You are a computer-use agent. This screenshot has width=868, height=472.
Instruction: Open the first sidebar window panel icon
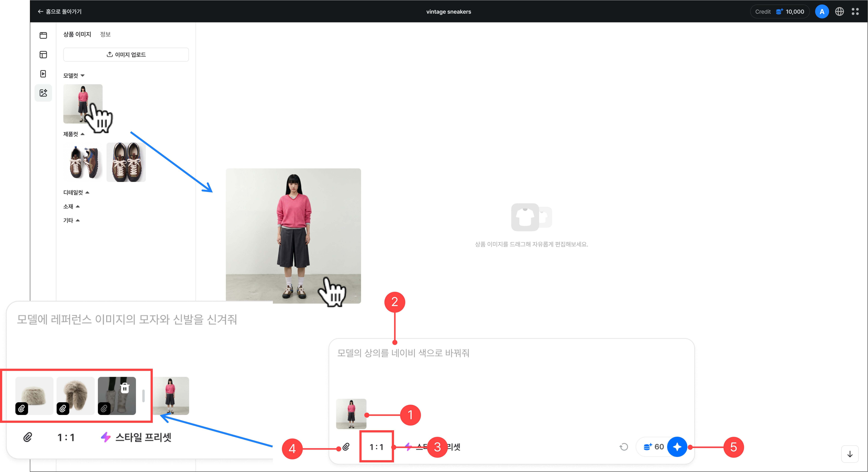pyautogui.click(x=43, y=35)
